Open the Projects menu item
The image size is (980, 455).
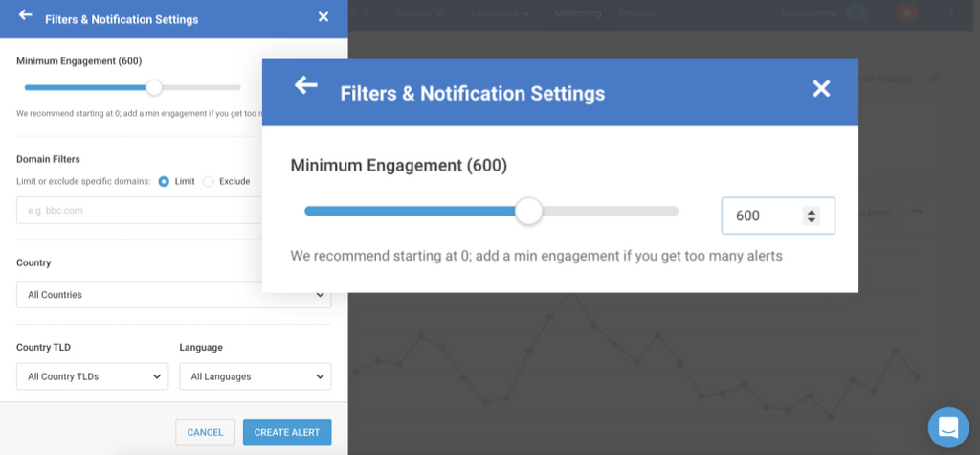[x=636, y=13]
